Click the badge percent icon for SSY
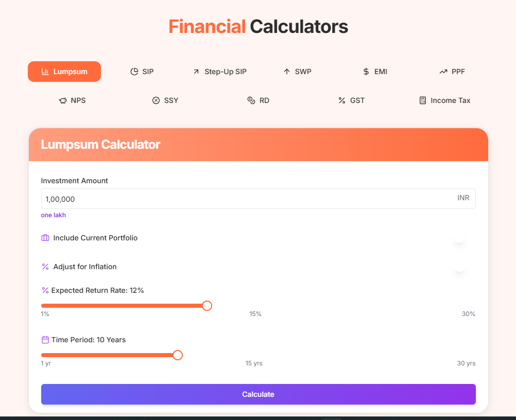The image size is (516, 420). click(156, 101)
